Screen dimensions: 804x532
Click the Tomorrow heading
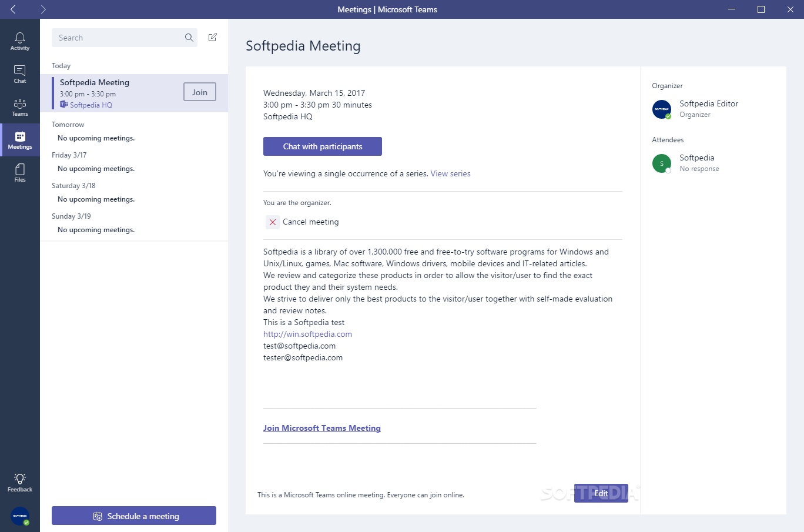pyautogui.click(x=68, y=124)
